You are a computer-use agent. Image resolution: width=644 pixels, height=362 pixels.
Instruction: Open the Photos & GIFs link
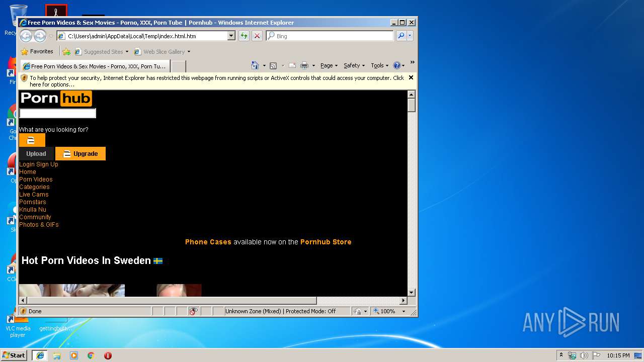click(x=39, y=224)
